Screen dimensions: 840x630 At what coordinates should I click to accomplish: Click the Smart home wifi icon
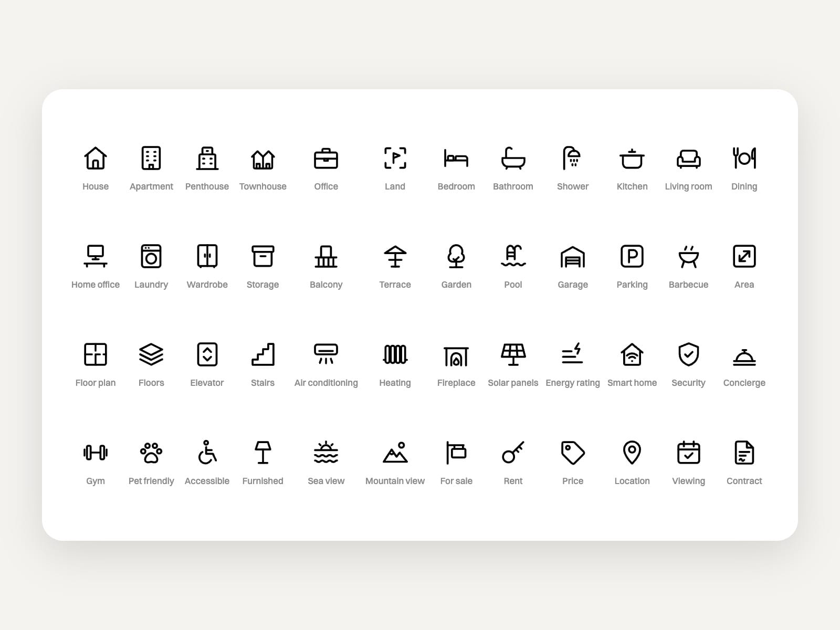(632, 354)
